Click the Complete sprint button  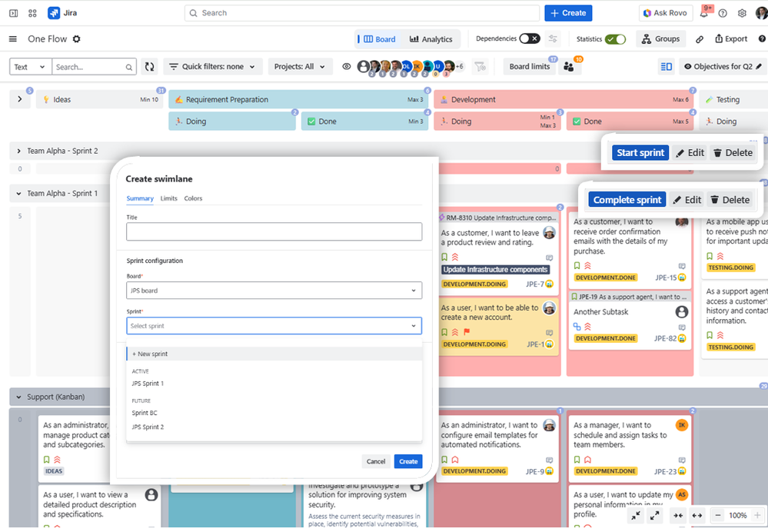[x=628, y=199]
